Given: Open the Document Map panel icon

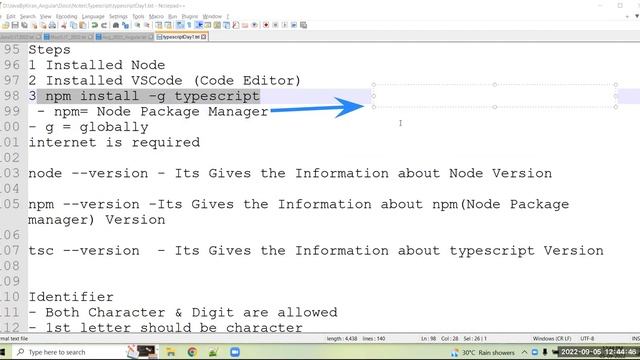Looking at the screenshot, I should [x=217, y=25].
